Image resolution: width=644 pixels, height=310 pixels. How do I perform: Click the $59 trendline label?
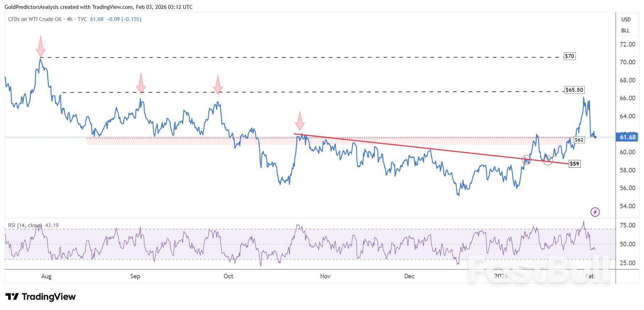coord(574,164)
